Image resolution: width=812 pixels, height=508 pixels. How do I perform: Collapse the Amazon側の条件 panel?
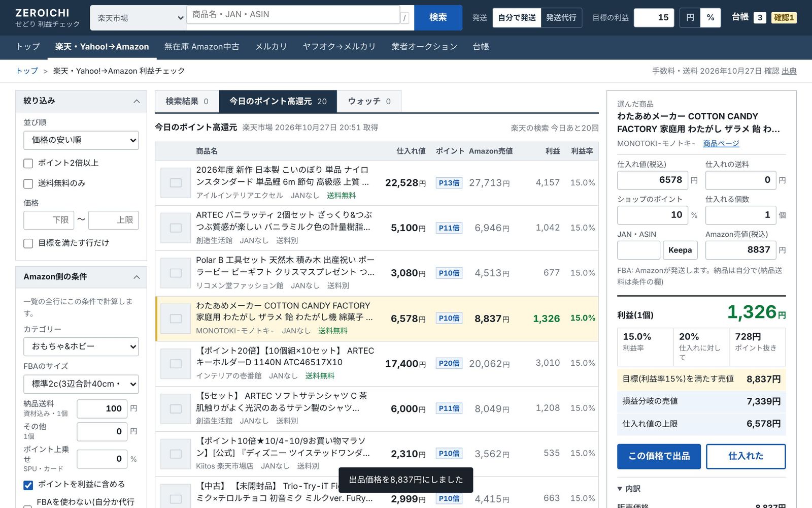(x=137, y=277)
